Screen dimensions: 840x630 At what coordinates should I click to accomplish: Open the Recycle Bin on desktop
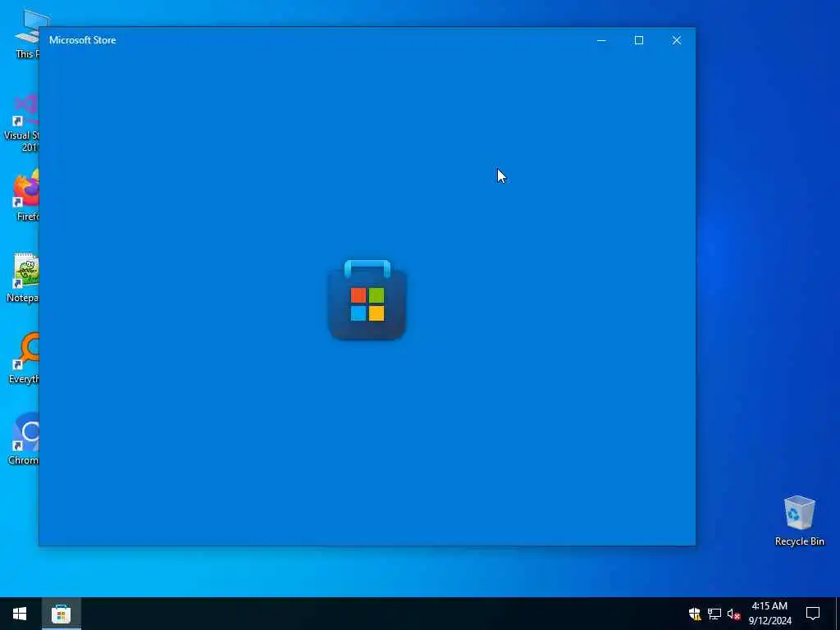point(799,521)
